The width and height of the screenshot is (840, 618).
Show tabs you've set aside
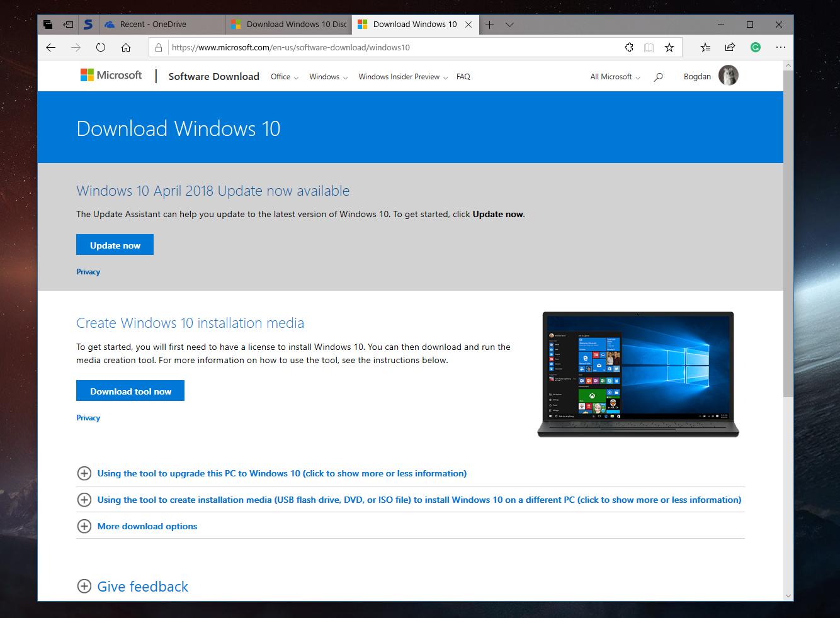(48, 25)
